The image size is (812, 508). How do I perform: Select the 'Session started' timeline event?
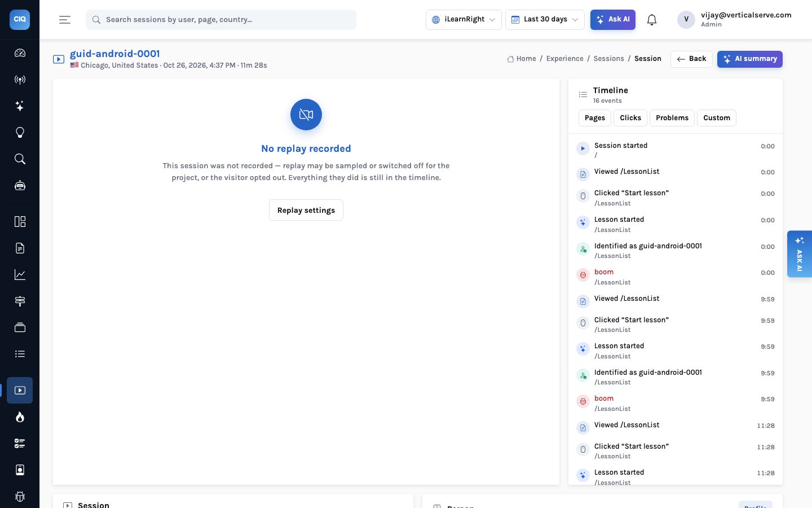[x=676, y=150]
